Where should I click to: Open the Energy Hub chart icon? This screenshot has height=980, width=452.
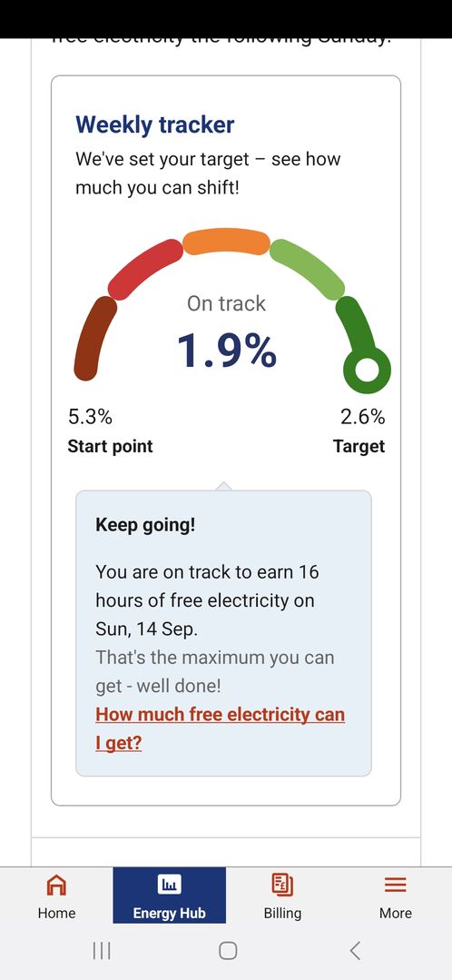tap(169, 885)
